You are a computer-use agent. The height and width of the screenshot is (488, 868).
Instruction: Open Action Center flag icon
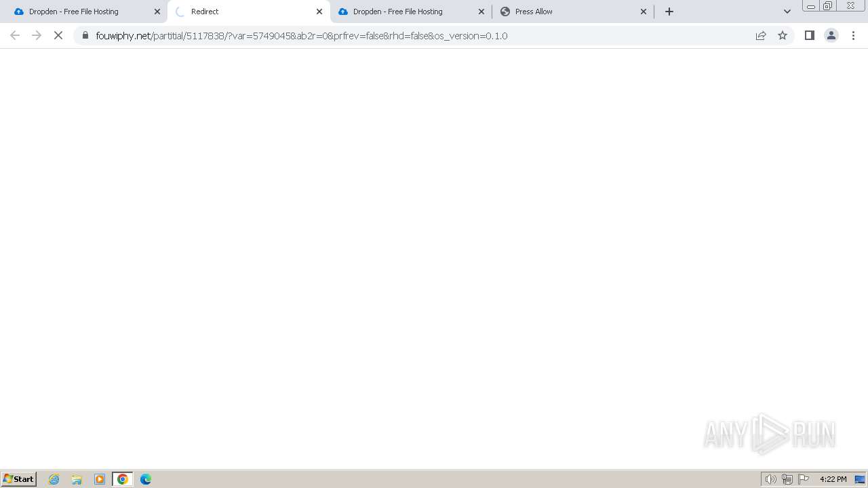(804, 479)
